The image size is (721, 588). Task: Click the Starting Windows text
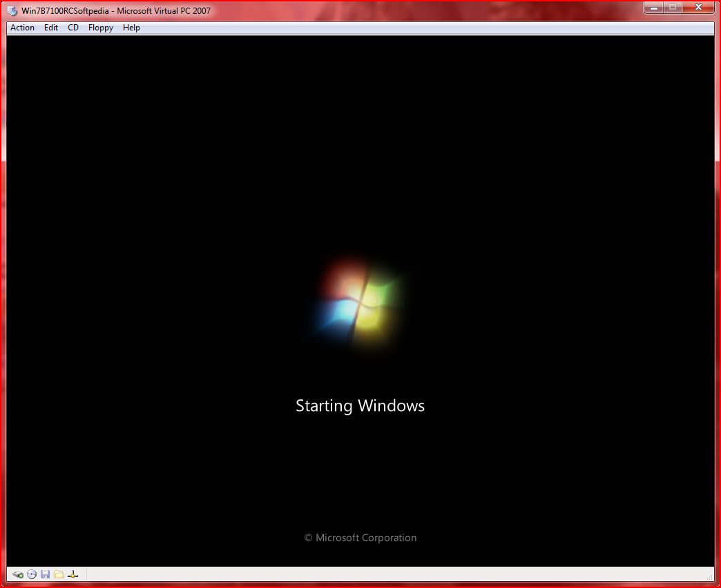pyautogui.click(x=360, y=406)
